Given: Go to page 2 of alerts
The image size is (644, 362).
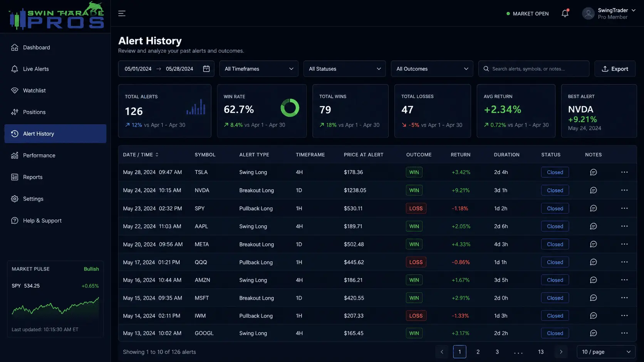Looking at the screenshot, I should (478, 352).
